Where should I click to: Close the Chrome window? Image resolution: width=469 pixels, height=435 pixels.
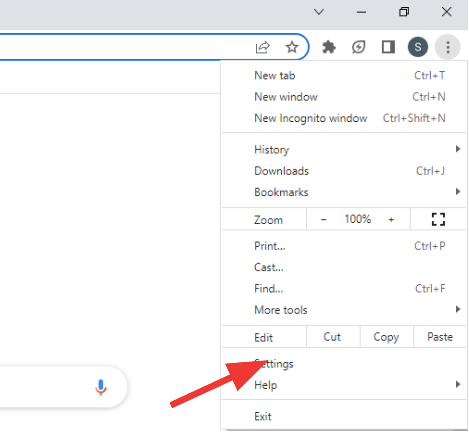coord(446,12)
